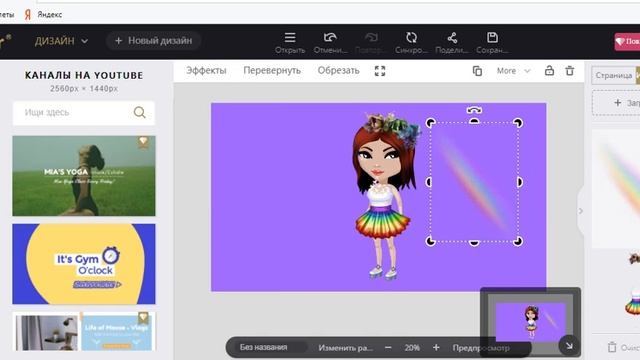The image size is (640, 360).
Task: Open the Изменить размер option
Action: 345,348
